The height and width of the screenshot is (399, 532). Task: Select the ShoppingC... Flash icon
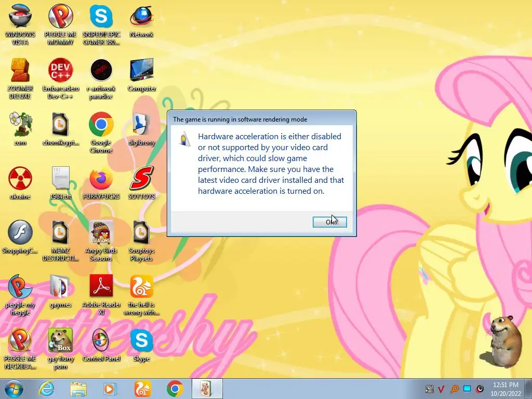pos(20,237)
